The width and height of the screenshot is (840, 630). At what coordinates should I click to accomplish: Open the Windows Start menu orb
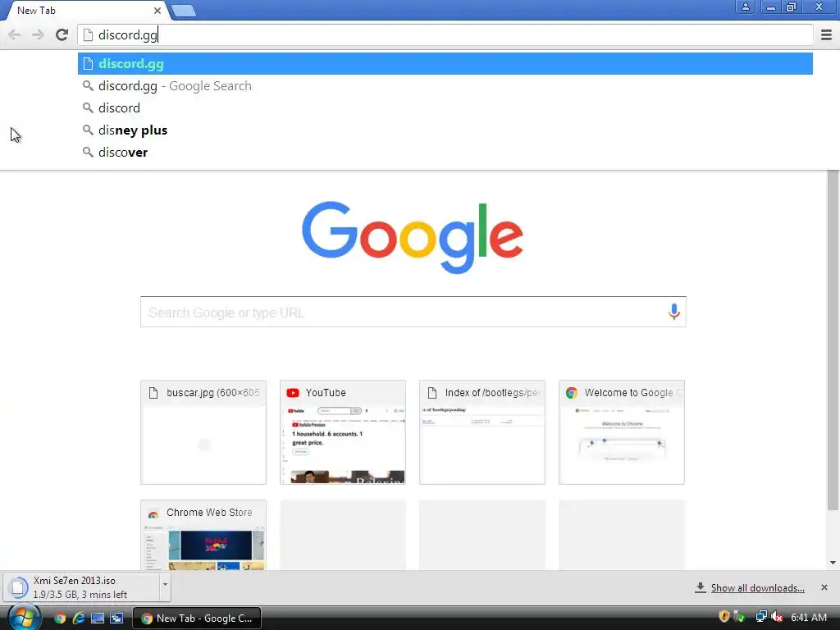24,617
